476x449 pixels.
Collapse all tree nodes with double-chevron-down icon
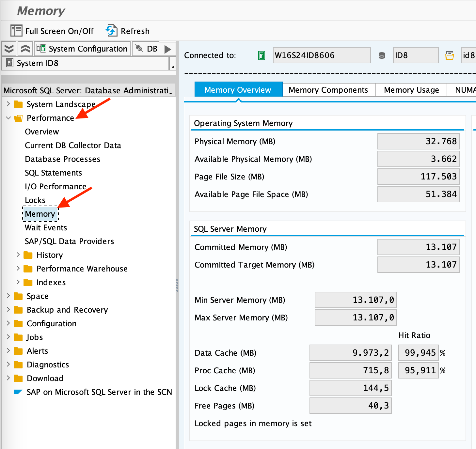9,48
